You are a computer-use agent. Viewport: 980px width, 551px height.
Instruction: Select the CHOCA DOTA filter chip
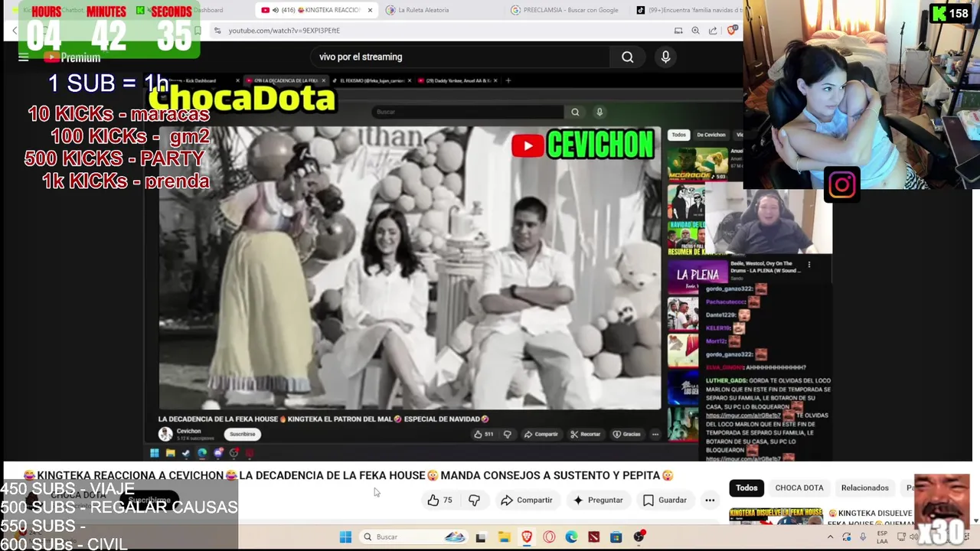[799, 487]
